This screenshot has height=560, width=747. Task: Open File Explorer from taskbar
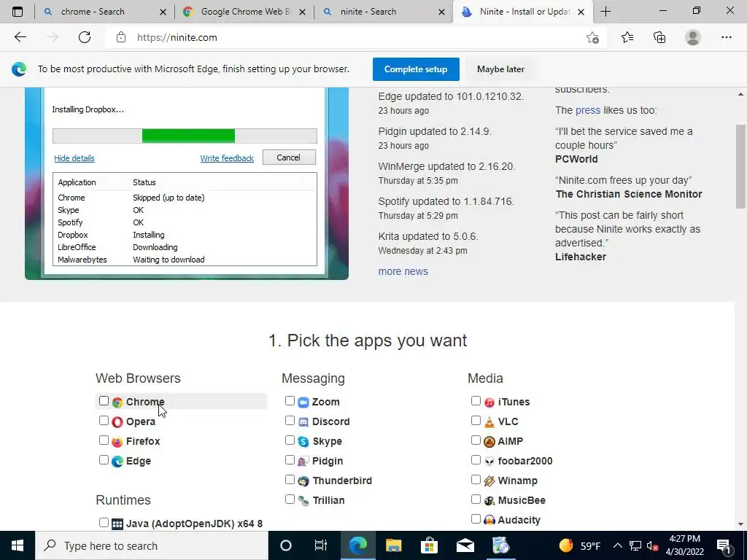[x=393, y=545]
